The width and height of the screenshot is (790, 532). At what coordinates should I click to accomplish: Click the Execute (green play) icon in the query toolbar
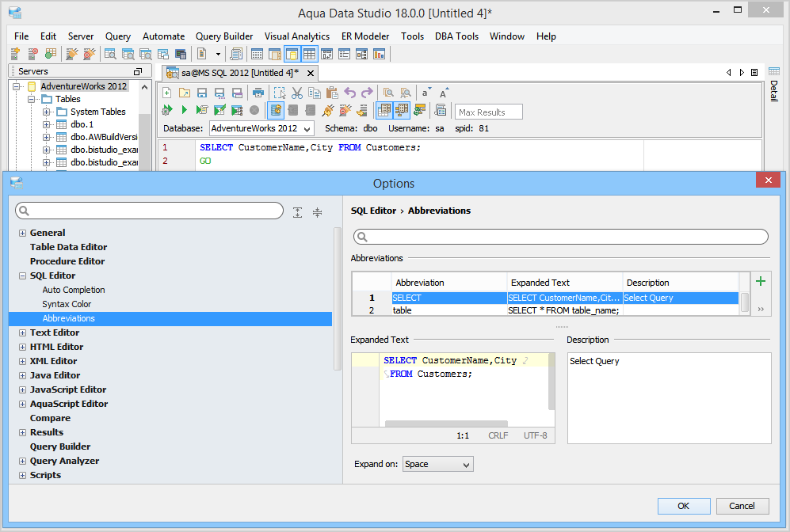click(x=185, y=110)
